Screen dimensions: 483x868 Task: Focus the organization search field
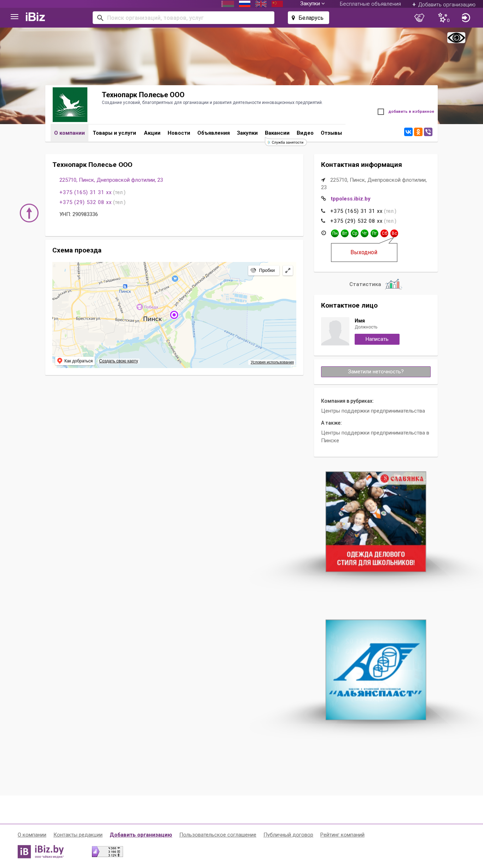[184, 18]
